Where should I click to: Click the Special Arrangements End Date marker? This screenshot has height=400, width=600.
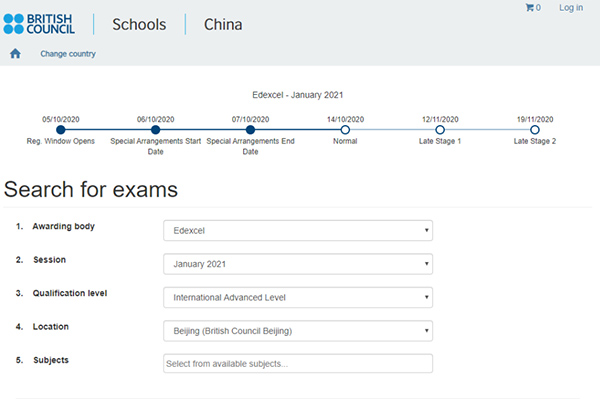tap(250, 130)
